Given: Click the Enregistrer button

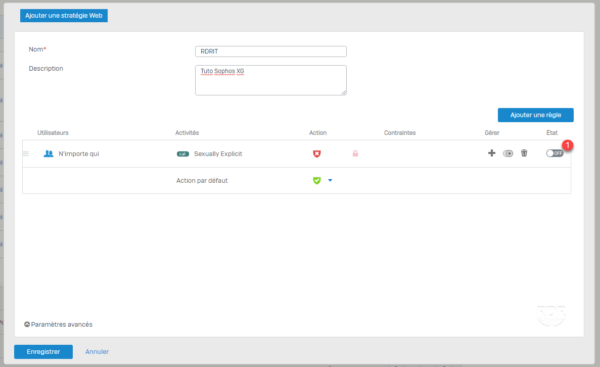Looking at the screenshot, I should 43,352.
